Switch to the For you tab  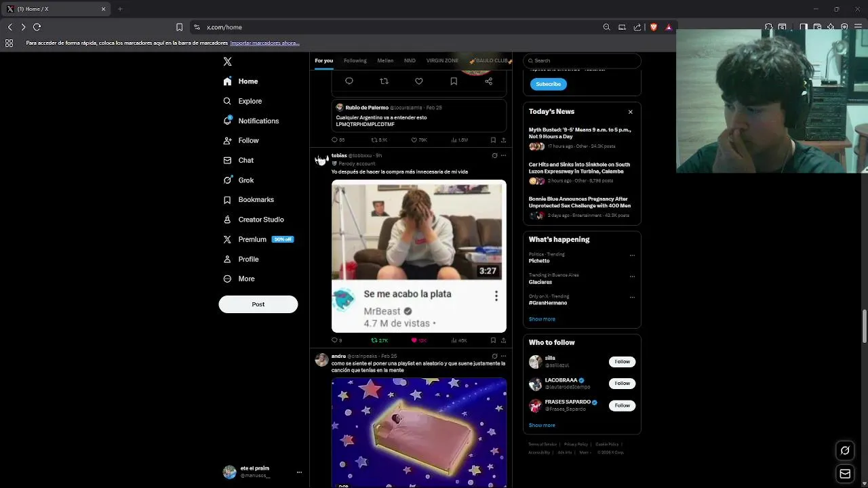[324, 60]
